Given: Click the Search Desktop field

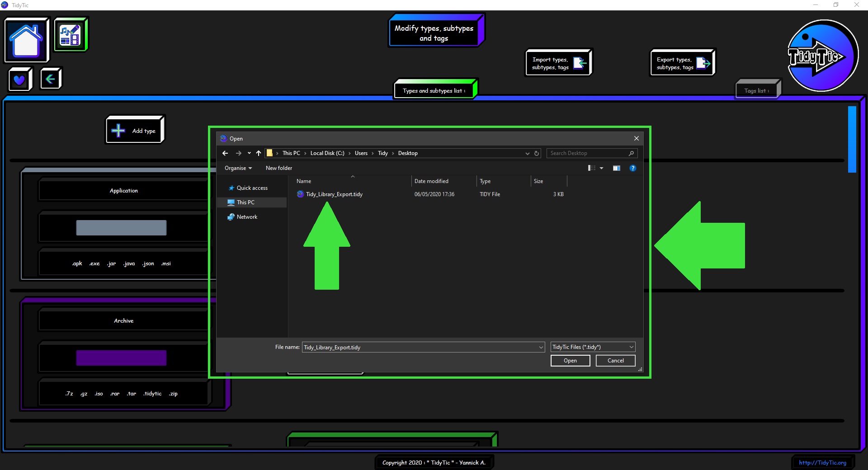Looking at the screenshot, I should tap(592, 153).
